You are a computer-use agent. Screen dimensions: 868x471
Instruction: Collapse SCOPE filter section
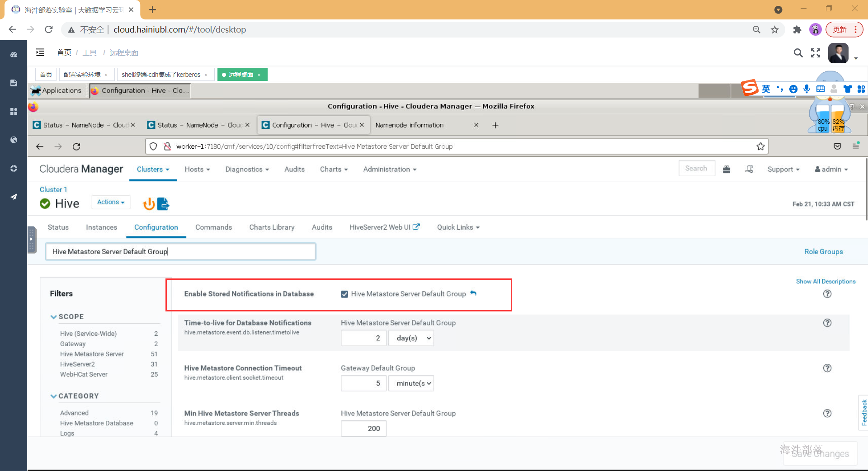coord(54,317)
